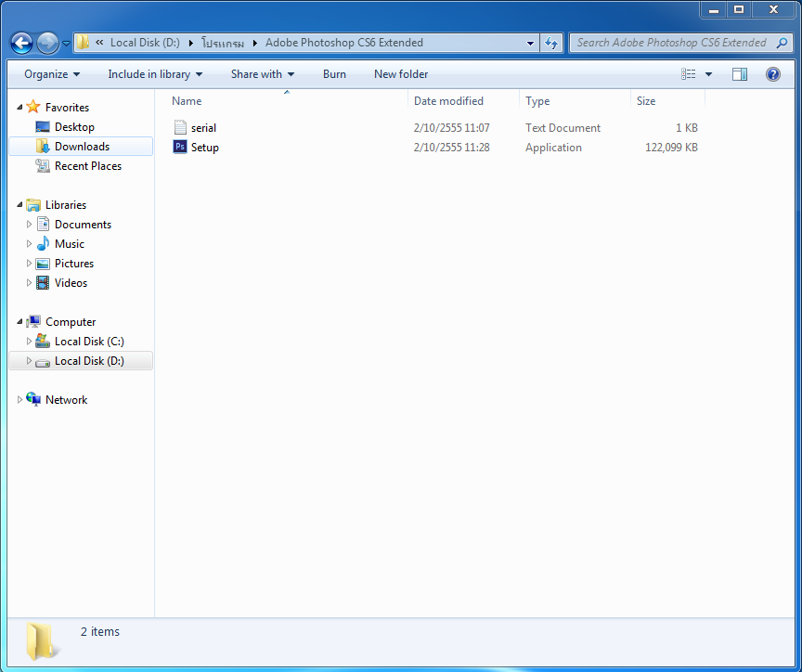The width and height of the screenshot is (802, 672).
Task: Collapse the Favorites group
Action: pyautogui.click(x=19, y=107)
